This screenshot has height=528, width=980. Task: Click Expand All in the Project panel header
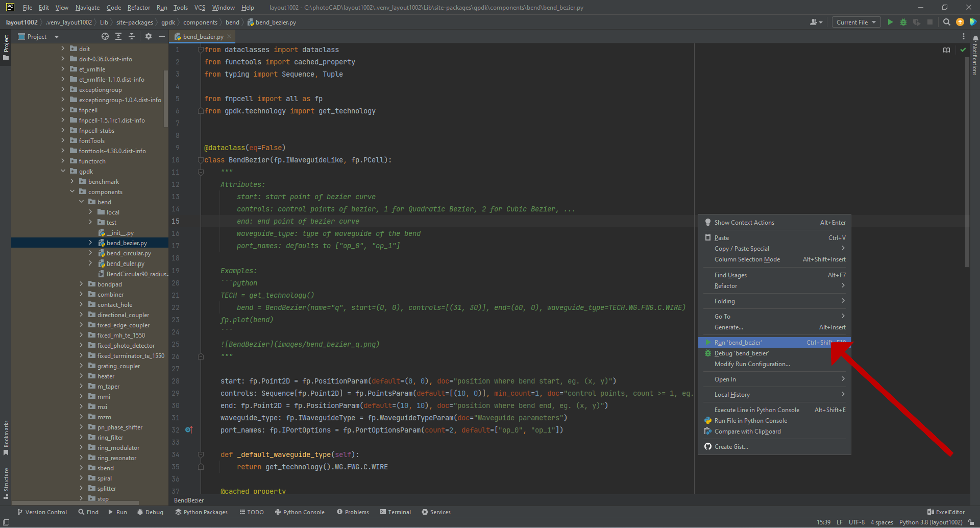click(118, 37)
